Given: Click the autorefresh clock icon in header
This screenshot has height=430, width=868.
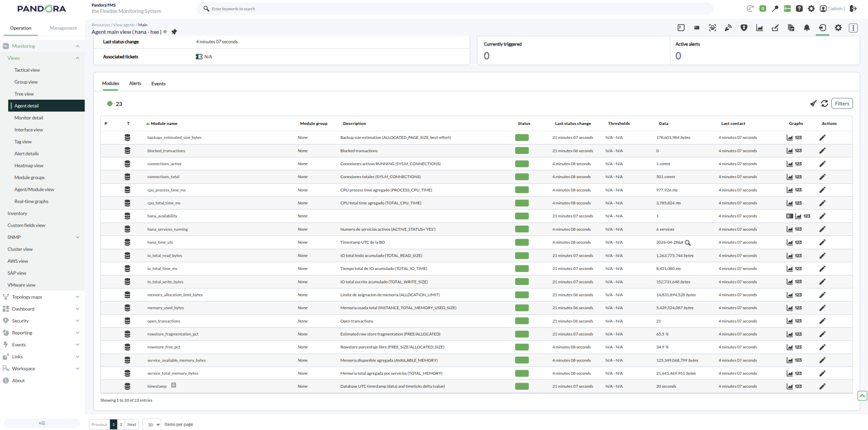Looking at the screenshot, I should pos(750,8).
